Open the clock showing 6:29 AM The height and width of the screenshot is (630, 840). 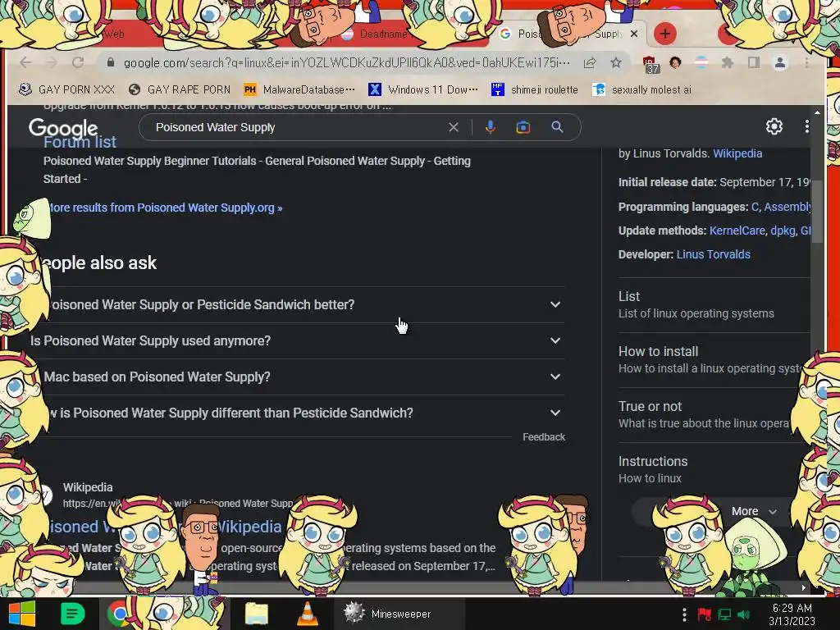pyautogui.click(x=792, y=614)
